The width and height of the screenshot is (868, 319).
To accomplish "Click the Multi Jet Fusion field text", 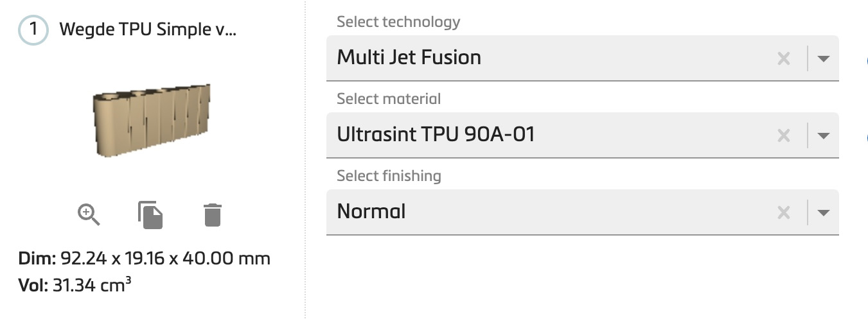I will click(409, 58).
